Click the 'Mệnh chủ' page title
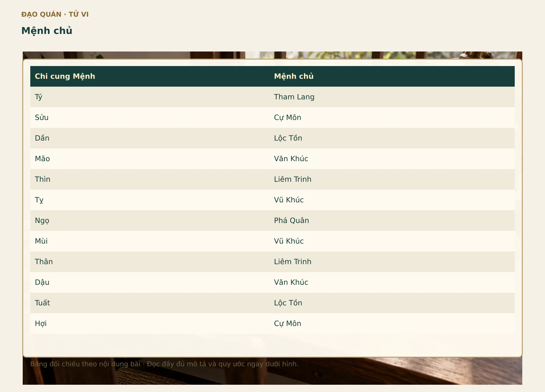 (47, 31)
